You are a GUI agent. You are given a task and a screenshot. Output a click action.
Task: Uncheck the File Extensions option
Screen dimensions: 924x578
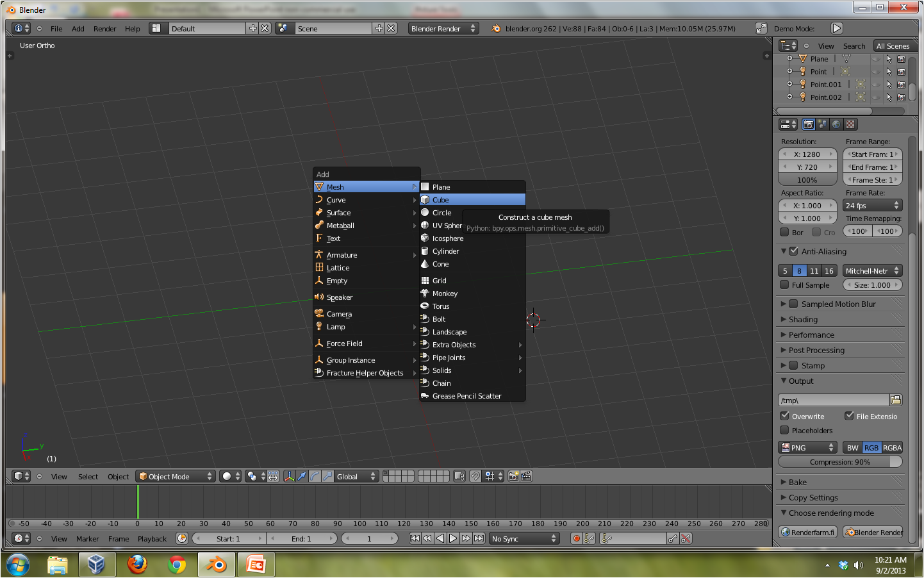point(849,416)
